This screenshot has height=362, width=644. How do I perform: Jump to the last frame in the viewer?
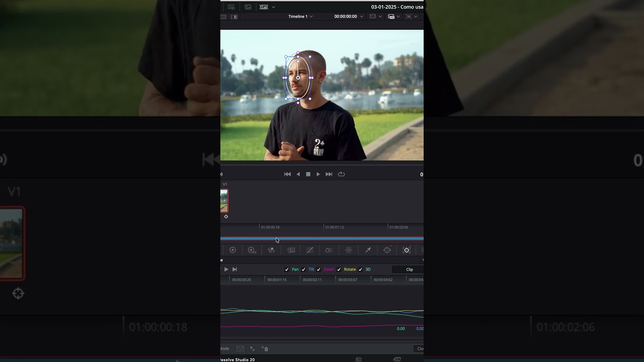point(329,174)
